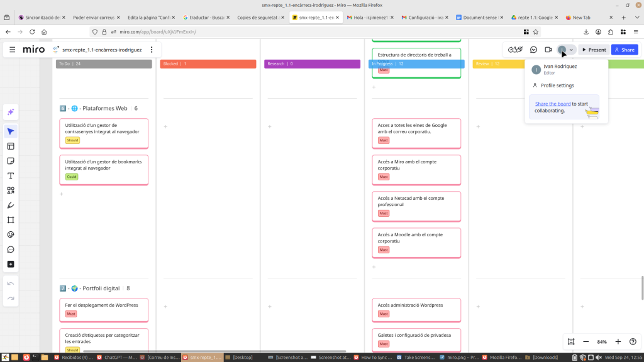Open Miro AI sparkle button
The width and height of the screenshot is (644, 362).
pyautogui.click(x=11, y=112)
